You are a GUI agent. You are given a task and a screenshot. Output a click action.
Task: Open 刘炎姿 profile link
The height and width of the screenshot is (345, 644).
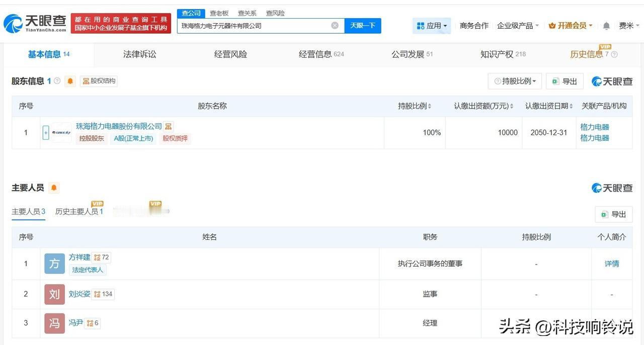pyautogui.click(x=79, y=294)
